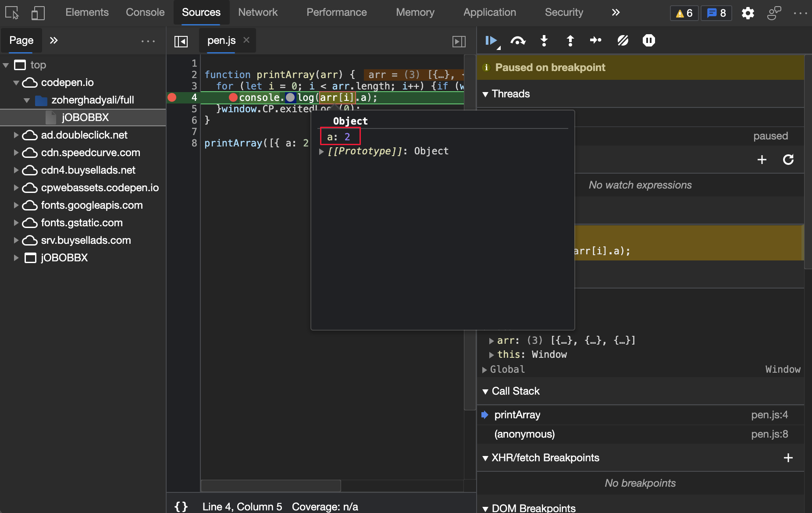The image size is (812, 513).
Task: Step into next function call
Action: (x=544, y=40)
